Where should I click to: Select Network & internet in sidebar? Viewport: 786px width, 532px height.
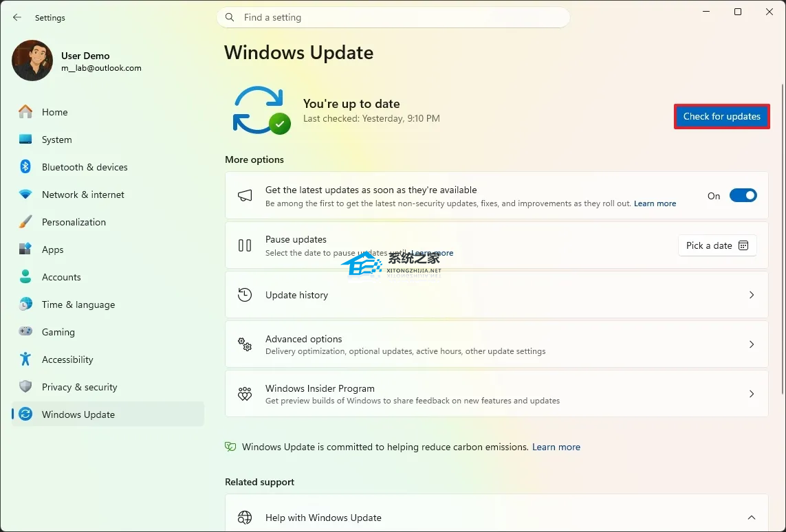point(107,195)
